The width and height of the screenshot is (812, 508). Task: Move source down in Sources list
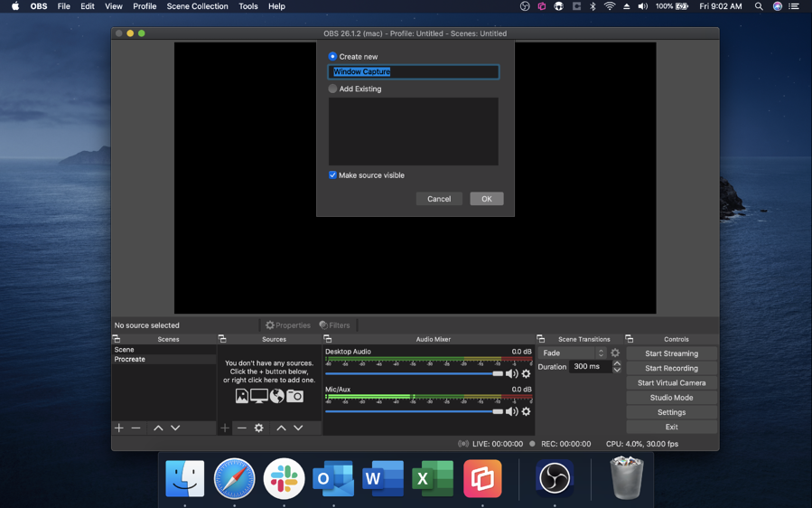(298, 428)
